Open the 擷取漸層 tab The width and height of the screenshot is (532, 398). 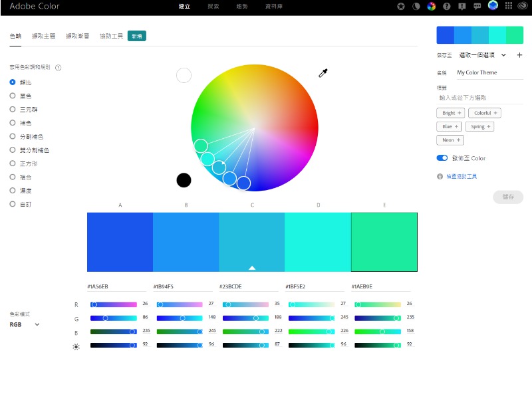[x=77, y=36]
